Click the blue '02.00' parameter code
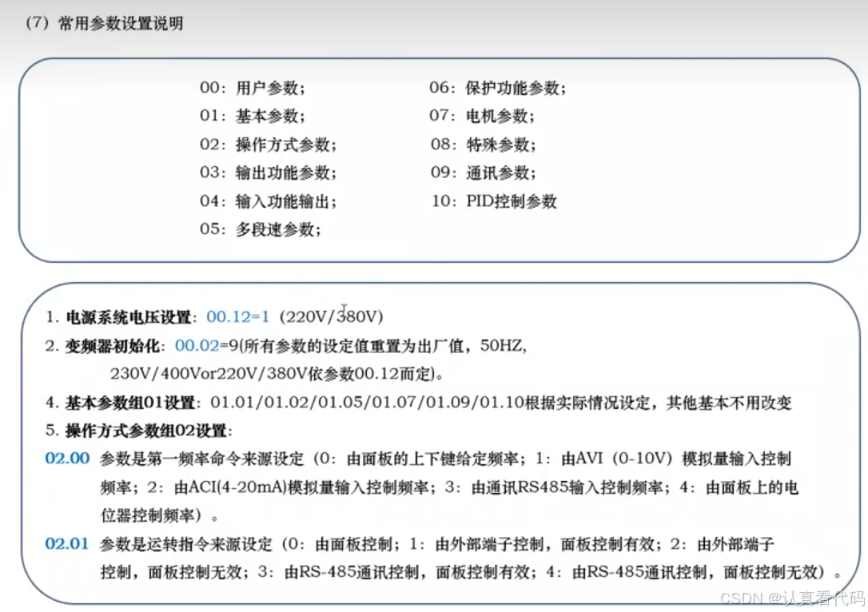 (x=67, y=459)
